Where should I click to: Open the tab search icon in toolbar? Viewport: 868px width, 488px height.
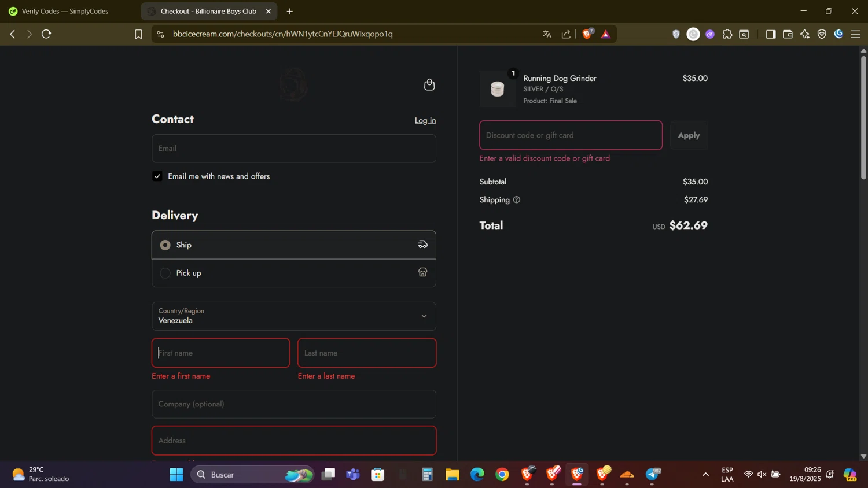coord(744,34)
